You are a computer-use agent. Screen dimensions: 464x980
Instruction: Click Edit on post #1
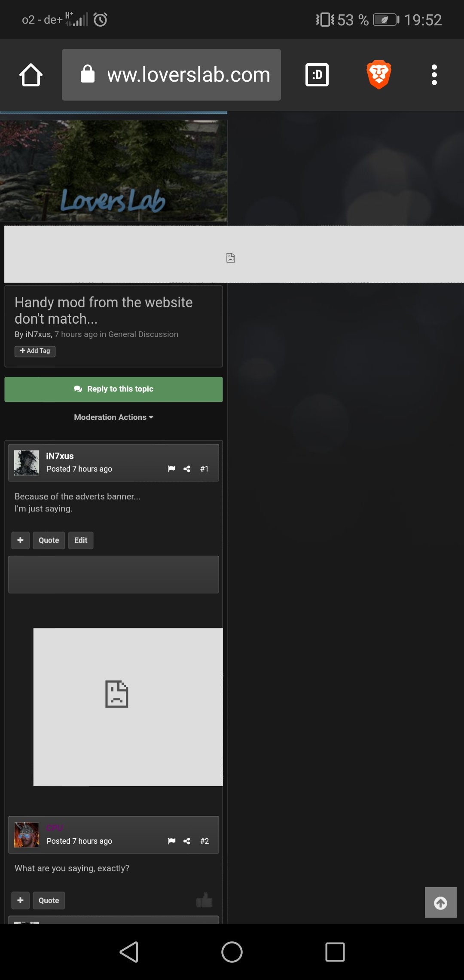(x=81, y=540)
